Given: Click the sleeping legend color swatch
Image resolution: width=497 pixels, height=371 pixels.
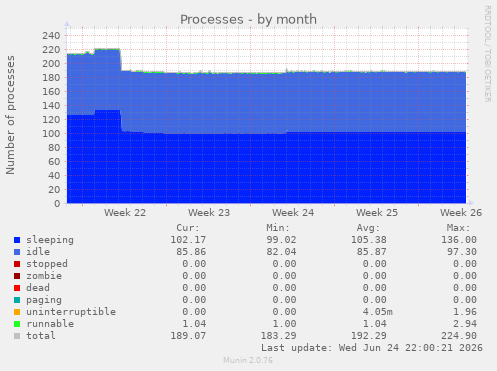Looking at the screenshot, I should (x=17, y=240).
